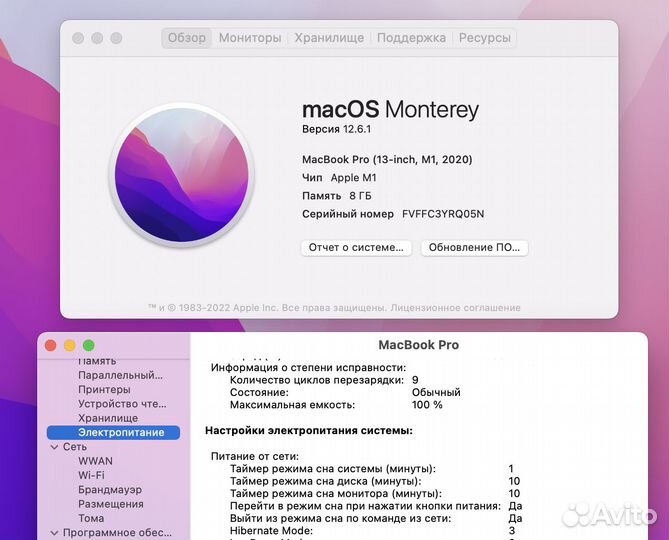Select Устройство чте… in the sidebar

click(x=122, y=404)
